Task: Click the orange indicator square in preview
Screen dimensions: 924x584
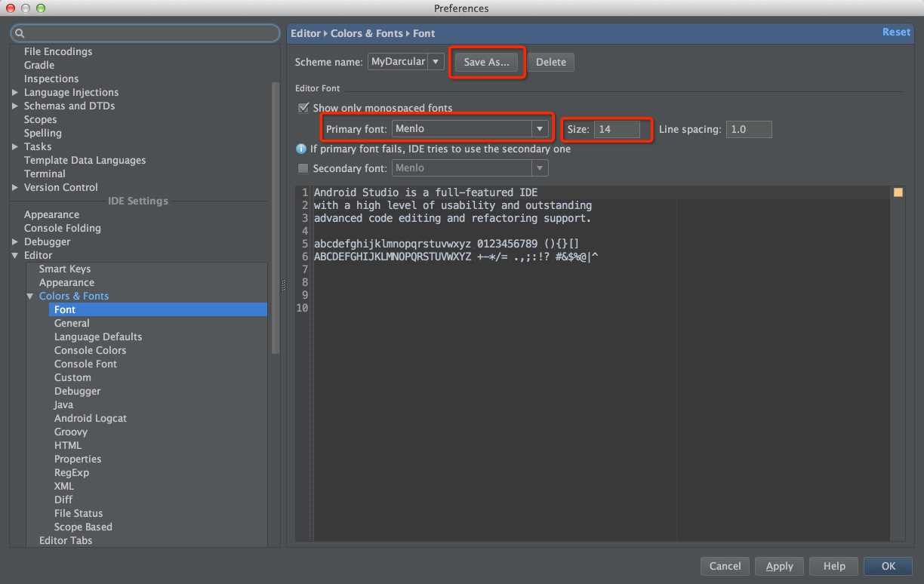Action: pyautogui.click(x=898, y=192)
